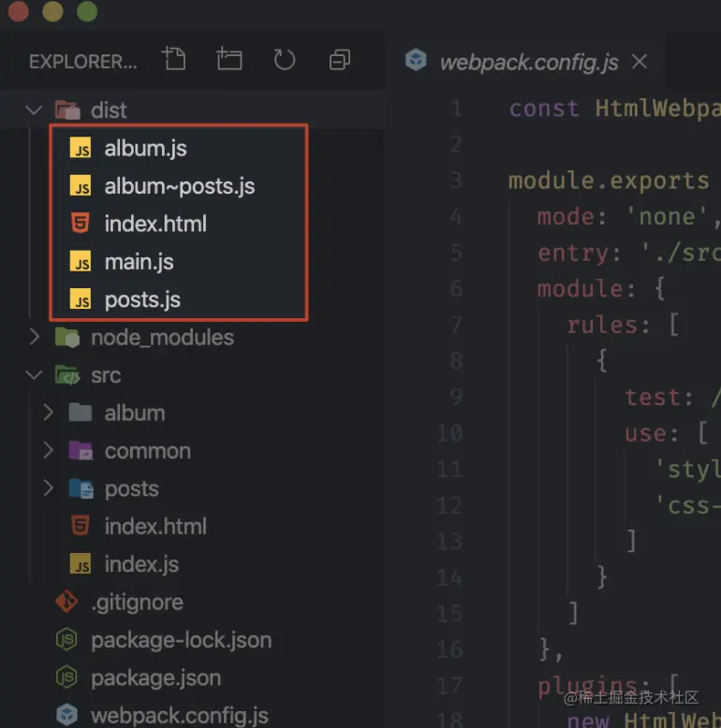Click the node_modules folder icon
The height and width of the screenshot is (728, 721).
point(67,337)
